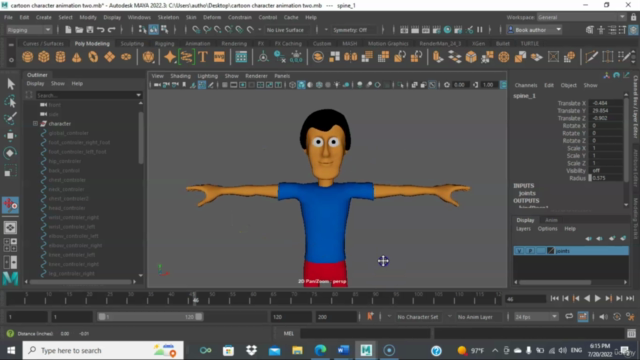Open the viewport Shading menu
Viewport: 640px width, 360px height.
coord(180,76)
